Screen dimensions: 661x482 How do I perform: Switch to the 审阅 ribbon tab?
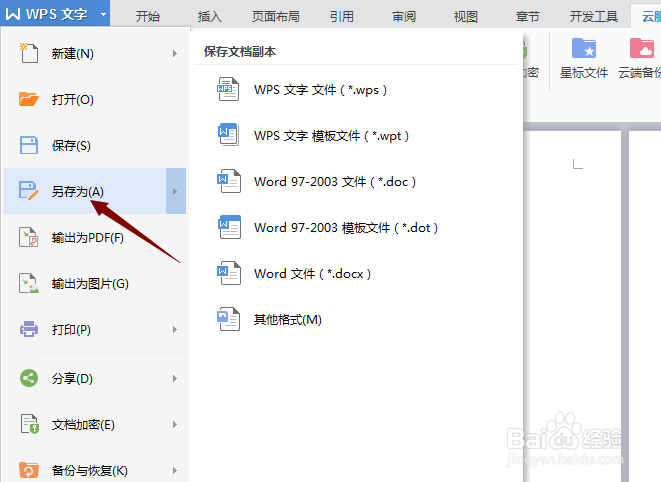point(404,16)
